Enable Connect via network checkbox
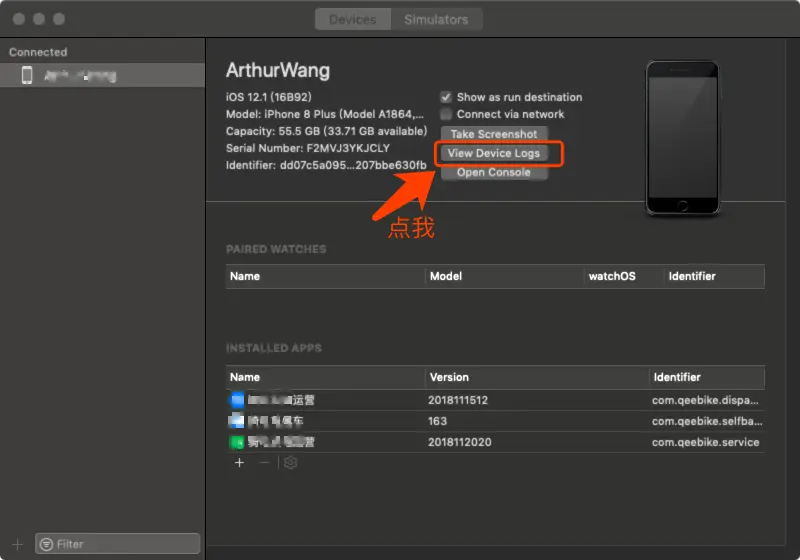This screenshot has width=800, height=560. coord(446,114)
